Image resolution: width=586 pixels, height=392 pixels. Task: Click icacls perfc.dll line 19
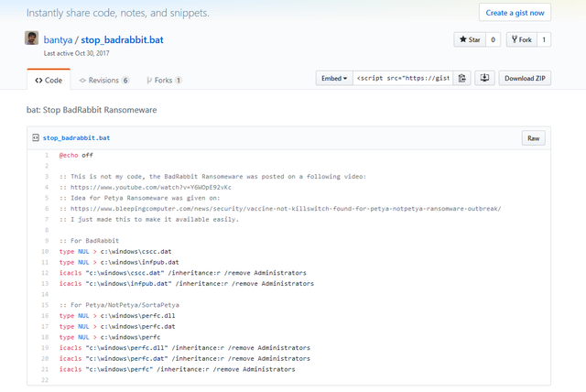click(185, 348)
